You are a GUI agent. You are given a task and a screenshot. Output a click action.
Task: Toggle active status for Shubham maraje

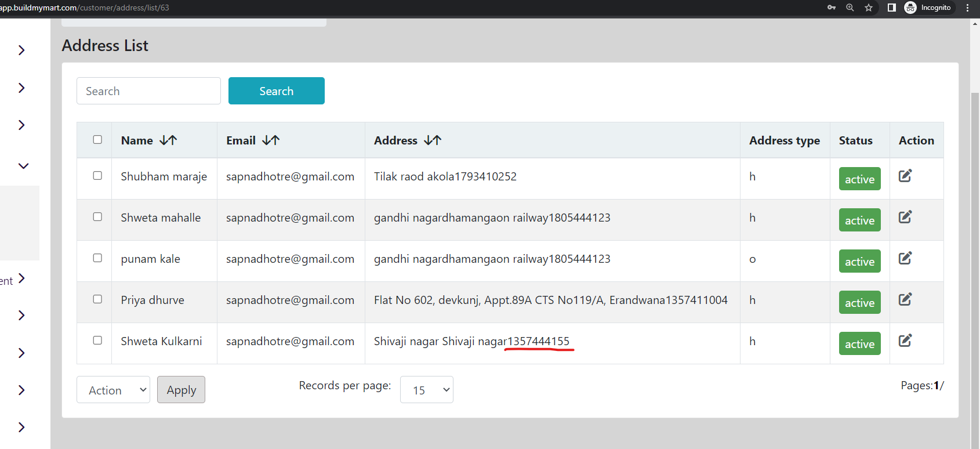coord(859,179)
